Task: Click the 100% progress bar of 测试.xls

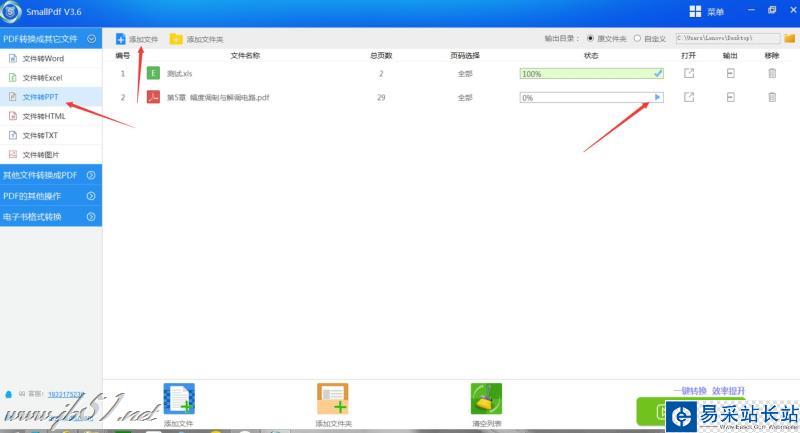Action: (591, 73)
